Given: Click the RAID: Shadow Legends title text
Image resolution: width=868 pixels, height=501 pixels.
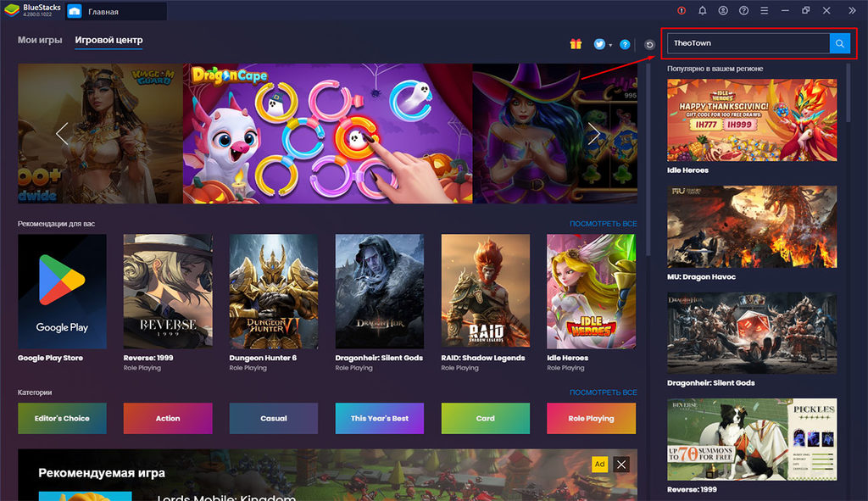Looking at the screenshot, I should point(482,358).
